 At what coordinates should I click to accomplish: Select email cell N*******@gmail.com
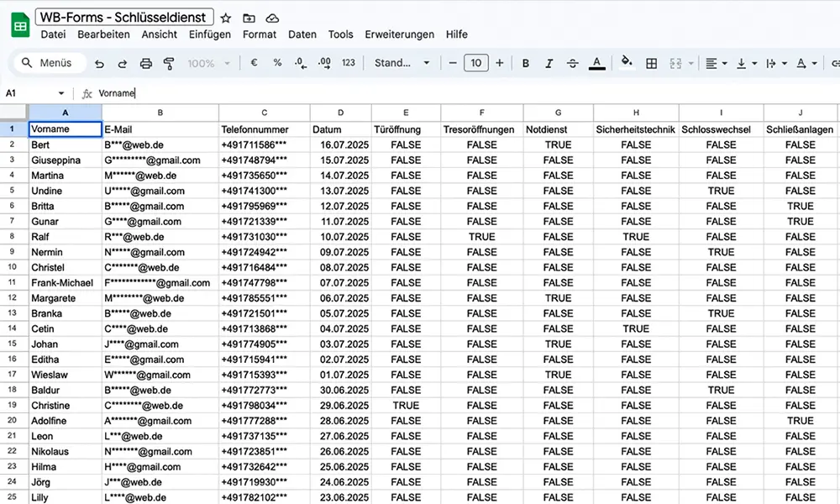click(x=160, y=452)
